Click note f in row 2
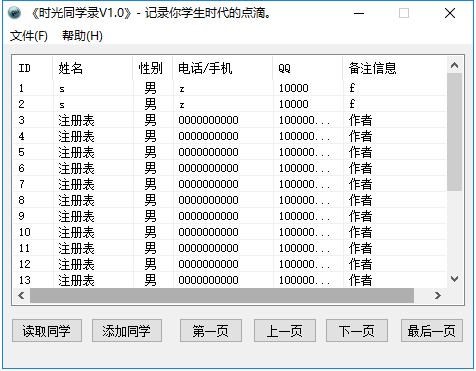This screenshot has width=476, height=371. coord(352,104)
